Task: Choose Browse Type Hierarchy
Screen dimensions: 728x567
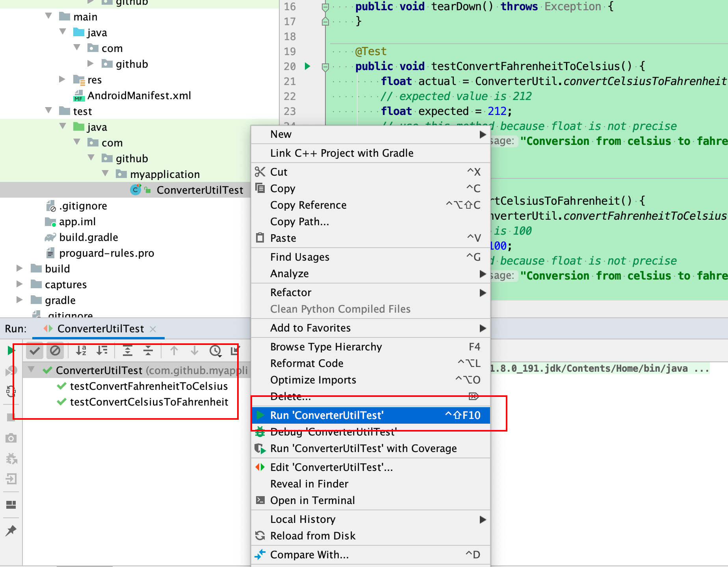Action: 371,347
